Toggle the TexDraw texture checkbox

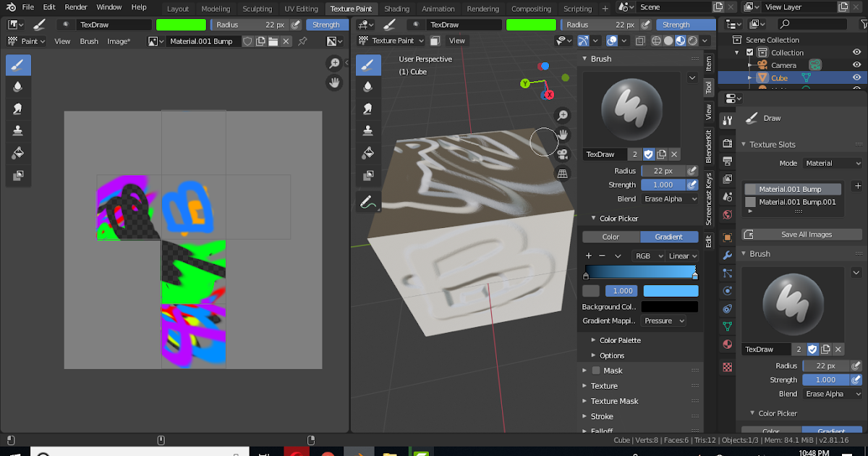[649, 154]
